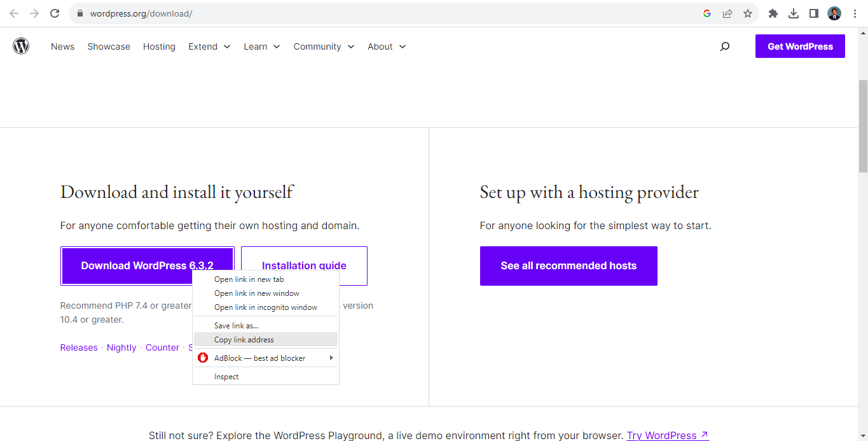Click the heading Download and install it yourself
The width and height of the screenshot is (868, 441).
[177, 192]
